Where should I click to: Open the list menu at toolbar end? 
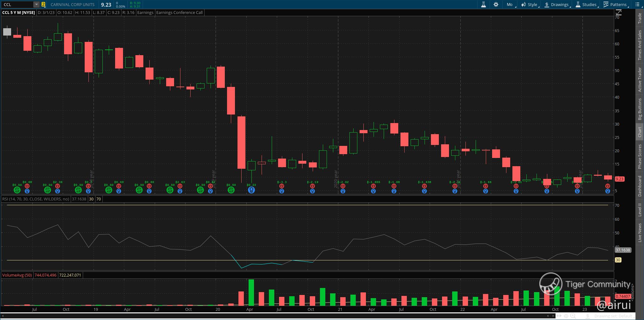[x=638, y=4]
